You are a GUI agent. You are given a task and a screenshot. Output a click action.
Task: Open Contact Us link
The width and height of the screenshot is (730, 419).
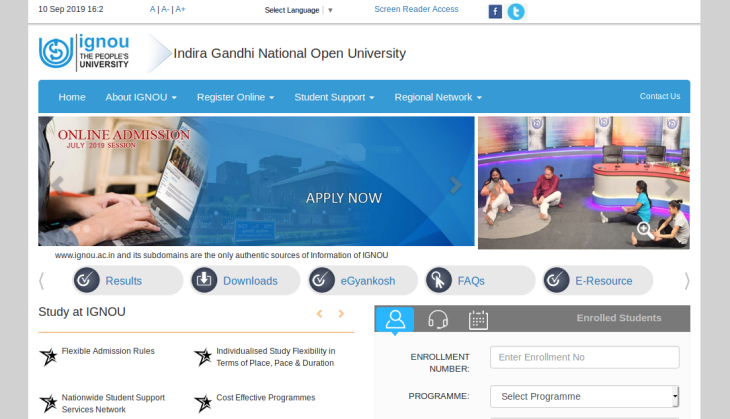(x=660, y=96)
